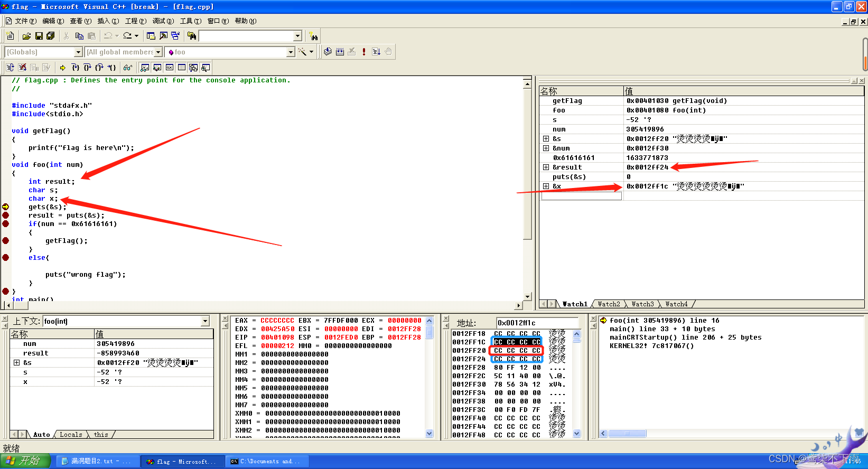This screenshot has width=868, height=469.
Task: Open the Redo history dropdown arrow
Action: tap(136, 36)
